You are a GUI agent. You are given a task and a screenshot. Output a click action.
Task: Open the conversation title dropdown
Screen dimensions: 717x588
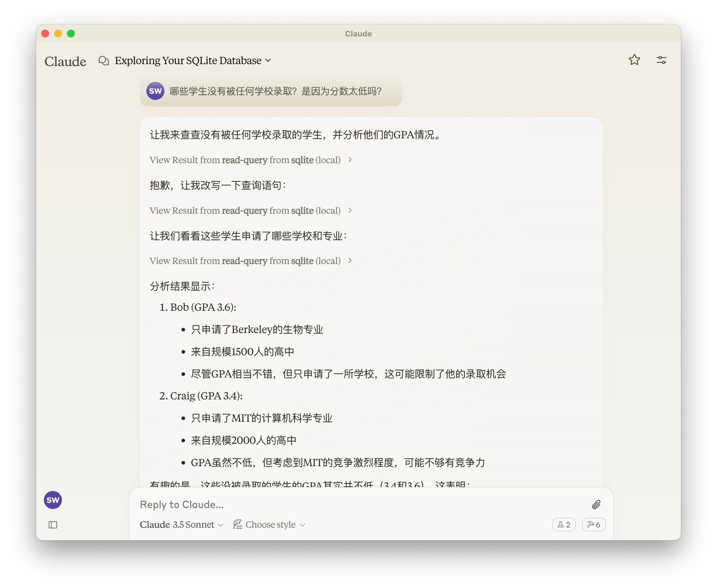[193, 61]
